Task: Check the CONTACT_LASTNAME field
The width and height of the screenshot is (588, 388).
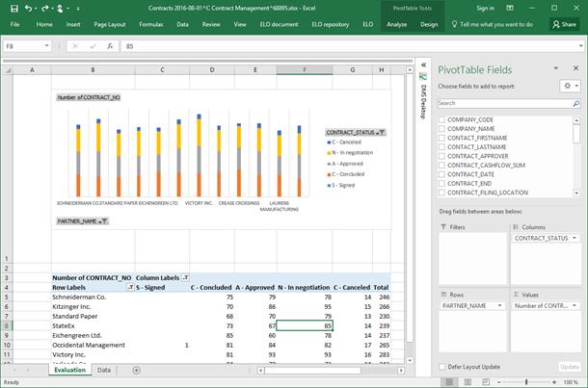Action: (x=441, y=147)
